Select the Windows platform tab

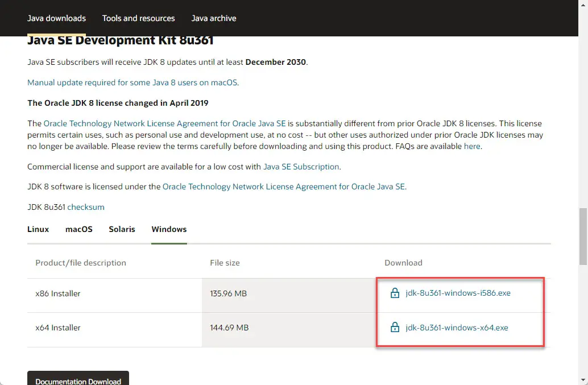tap(169, 229)
